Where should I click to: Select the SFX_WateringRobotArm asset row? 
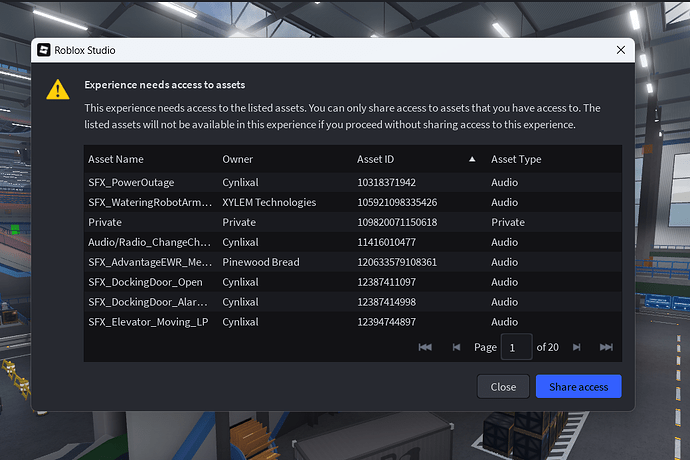pos(150,202)
